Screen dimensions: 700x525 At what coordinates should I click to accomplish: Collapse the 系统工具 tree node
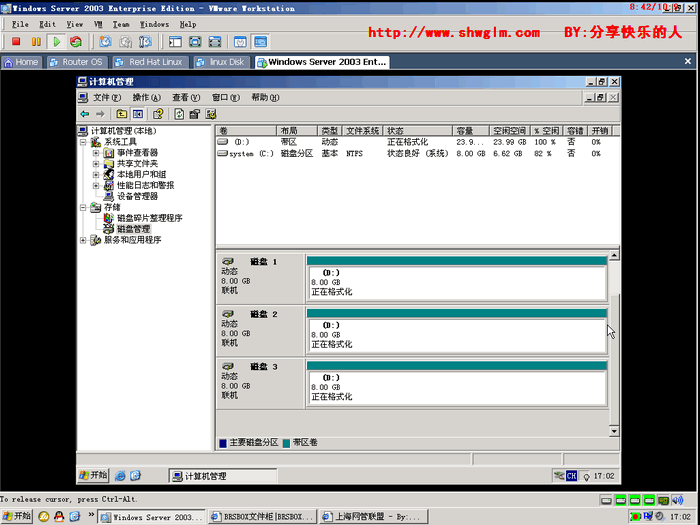pos(83,142)
